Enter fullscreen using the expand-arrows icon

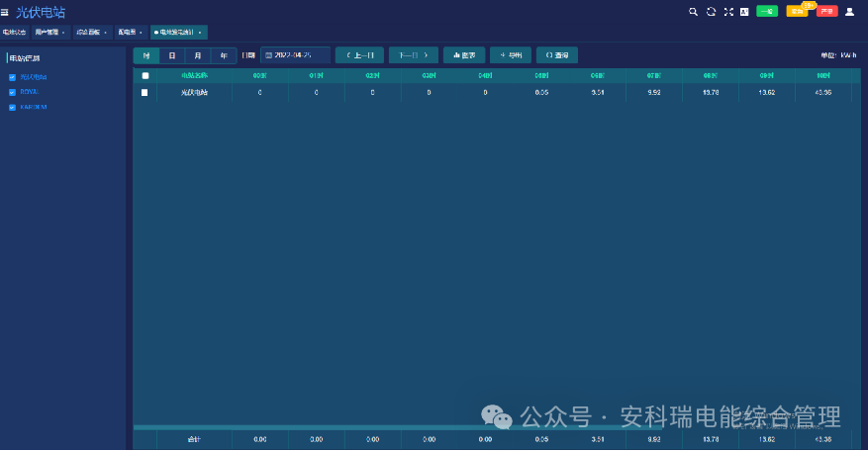(728, 12)
